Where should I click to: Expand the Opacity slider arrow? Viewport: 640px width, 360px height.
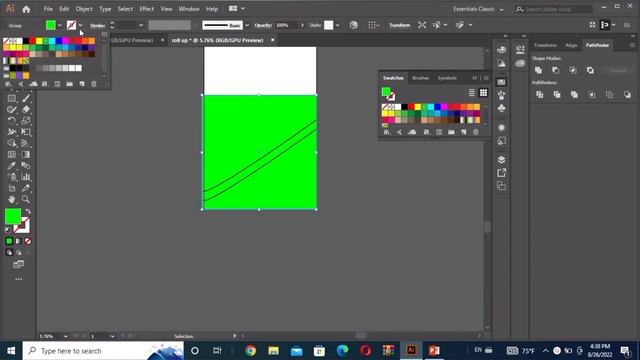pyautogui.click(x=302, y=25)
